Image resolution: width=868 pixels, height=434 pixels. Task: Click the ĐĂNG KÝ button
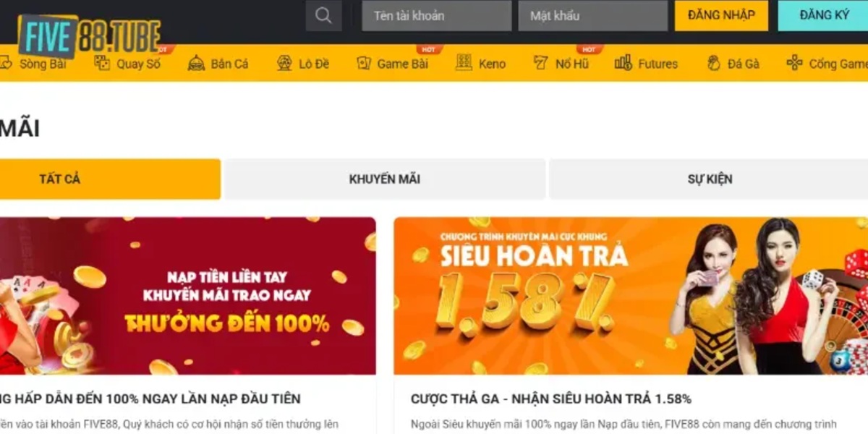(823, 15)
